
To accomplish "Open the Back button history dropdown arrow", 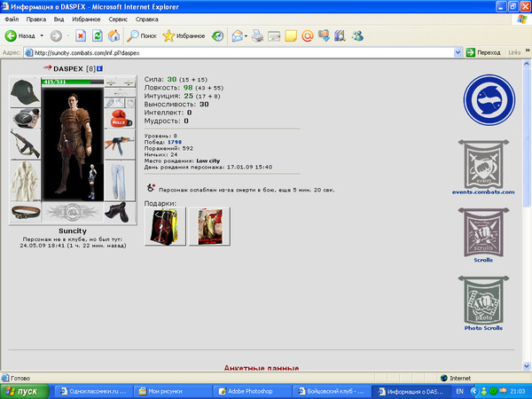I will [x=42, y=35].
